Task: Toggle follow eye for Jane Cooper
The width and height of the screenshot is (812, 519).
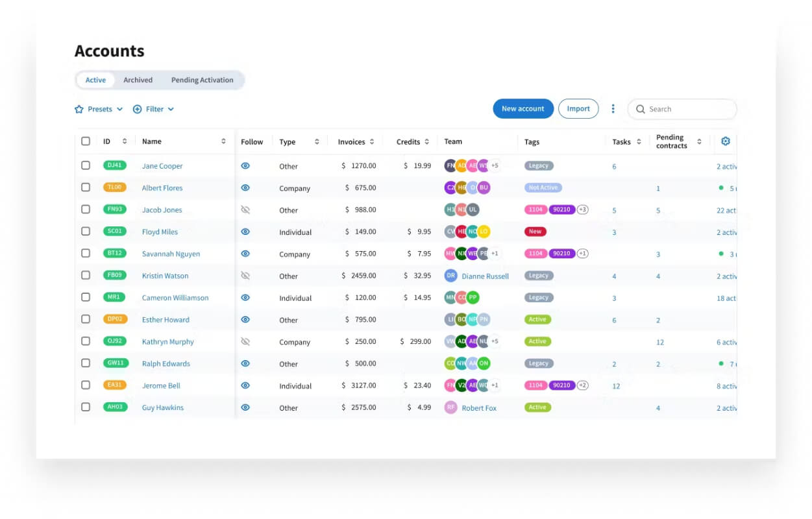Action: [245, 166]
